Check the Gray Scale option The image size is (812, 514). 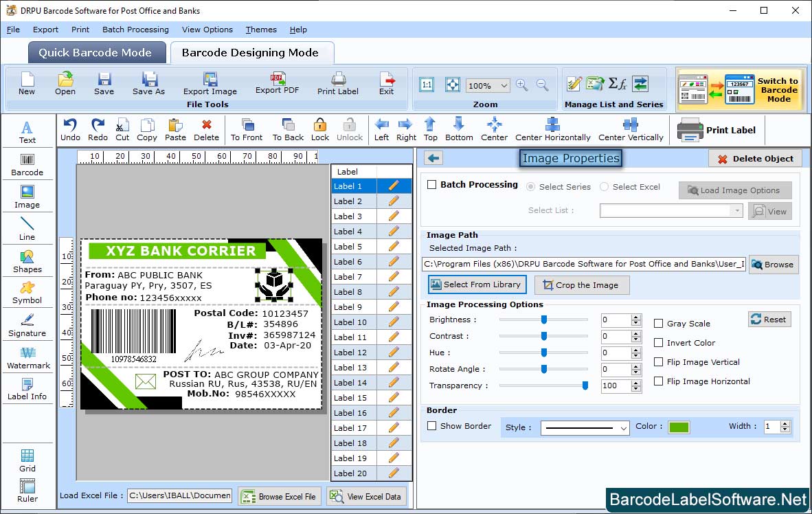click(x=658, y=324)
